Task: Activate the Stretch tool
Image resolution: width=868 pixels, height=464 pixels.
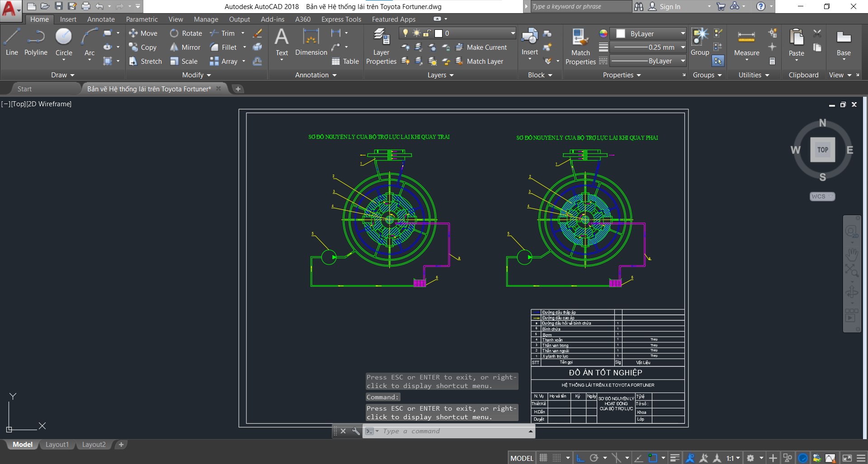Action: click(145, 61)
